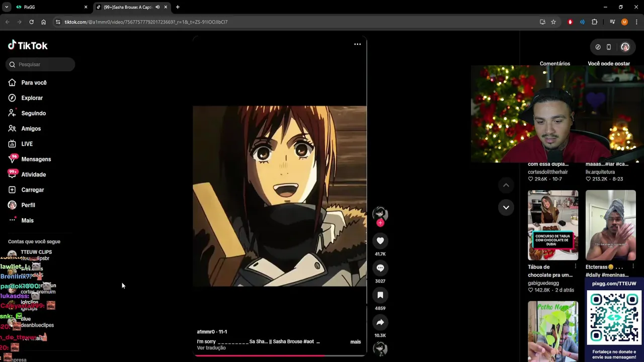Open a new browser tab
644x362 pixels.
[178, 7]
